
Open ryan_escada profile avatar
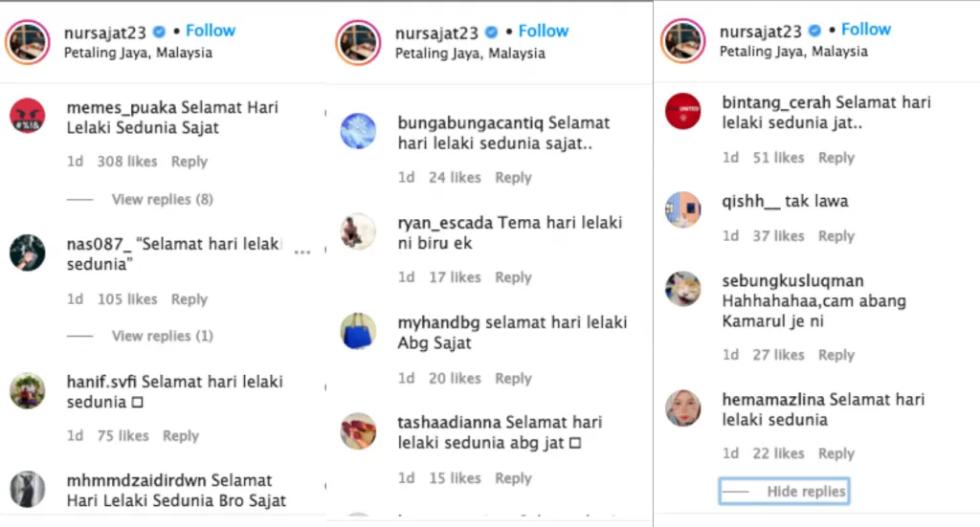click(358, 231)
